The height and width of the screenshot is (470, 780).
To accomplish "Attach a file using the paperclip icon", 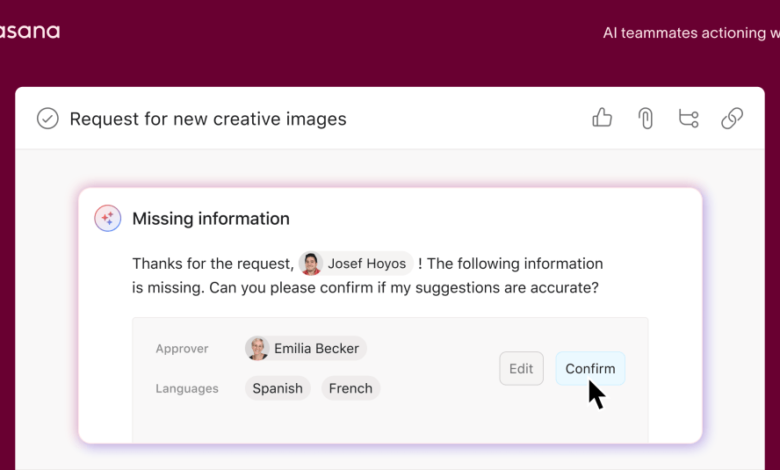I will pyautogui.click(x=645, y=119).
